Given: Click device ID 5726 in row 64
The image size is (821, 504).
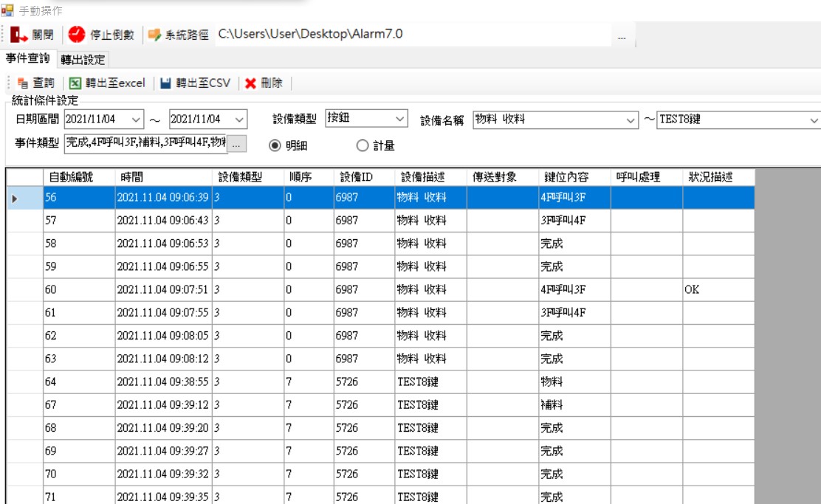Looking at the screenshot, I should 365,382.
